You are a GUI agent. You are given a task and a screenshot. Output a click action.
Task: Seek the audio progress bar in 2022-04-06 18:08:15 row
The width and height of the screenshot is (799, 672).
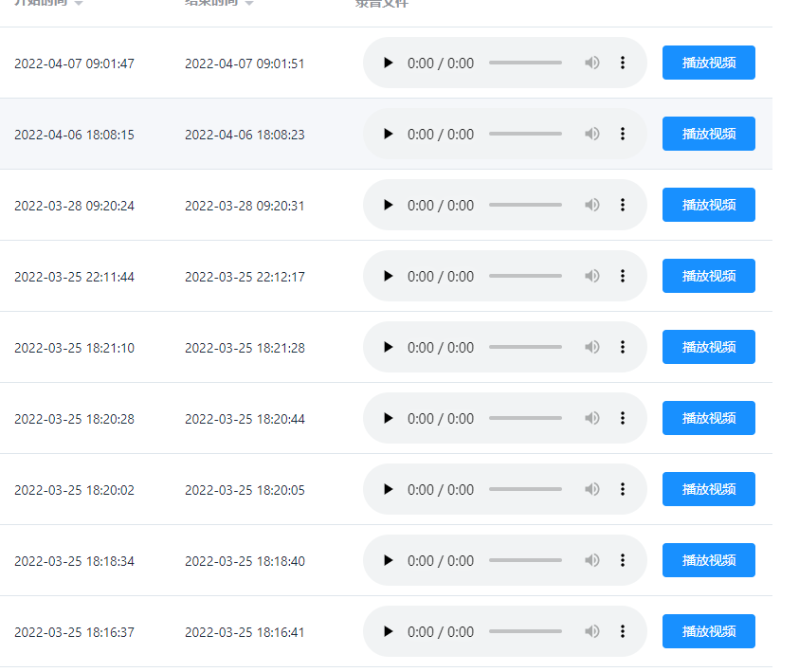point(525,134)
